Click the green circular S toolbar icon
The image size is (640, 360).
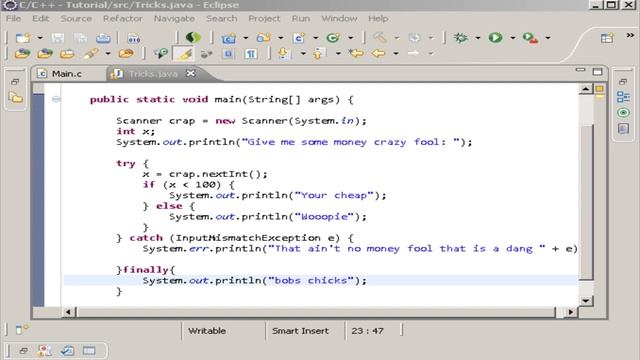click(x=193, y=38)
